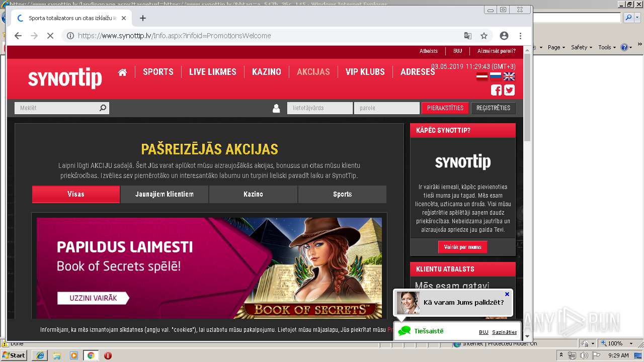644x362 pixels.
Task: Open the AKCIJAS menu
Action: click(x=313, y=72)
